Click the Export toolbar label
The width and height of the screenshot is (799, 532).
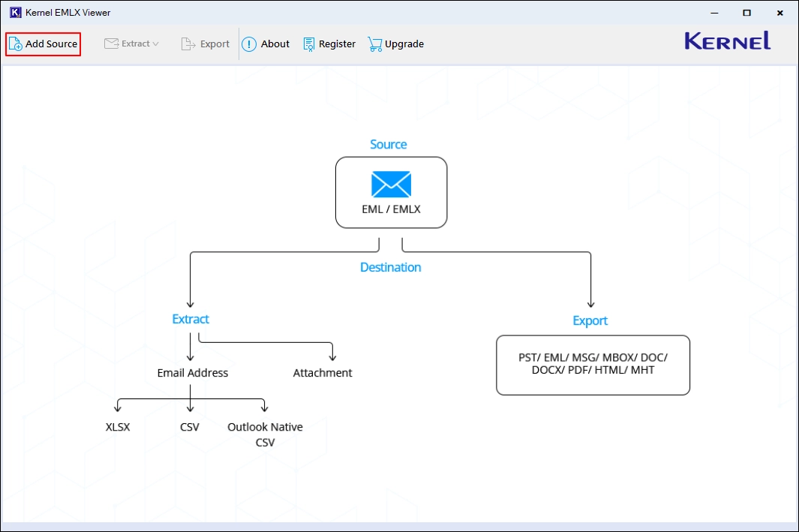click(215, 44)
